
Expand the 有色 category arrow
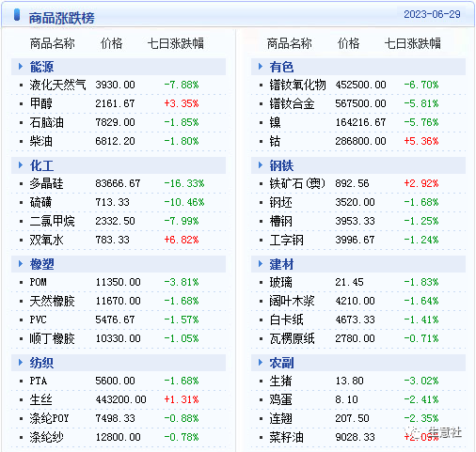coord(261,67)
